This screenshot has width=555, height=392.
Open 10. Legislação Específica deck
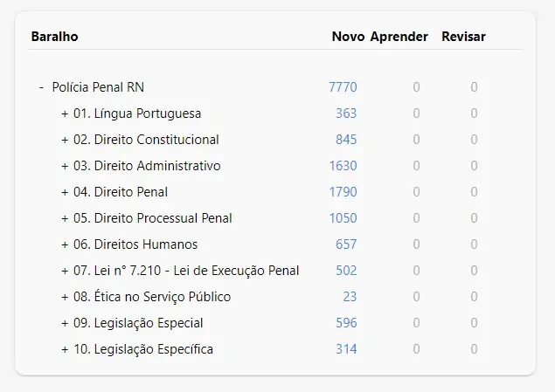[x=143, y=349]
